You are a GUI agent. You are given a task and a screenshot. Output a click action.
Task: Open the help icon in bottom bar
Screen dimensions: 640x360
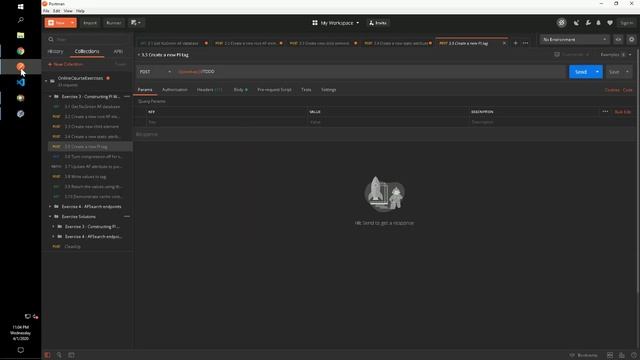point(633,355)
